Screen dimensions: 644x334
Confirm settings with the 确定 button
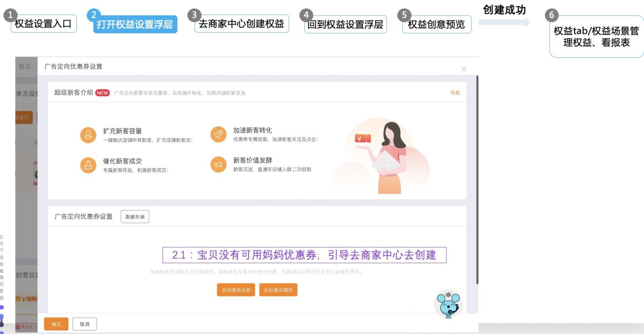pos(56,324)
